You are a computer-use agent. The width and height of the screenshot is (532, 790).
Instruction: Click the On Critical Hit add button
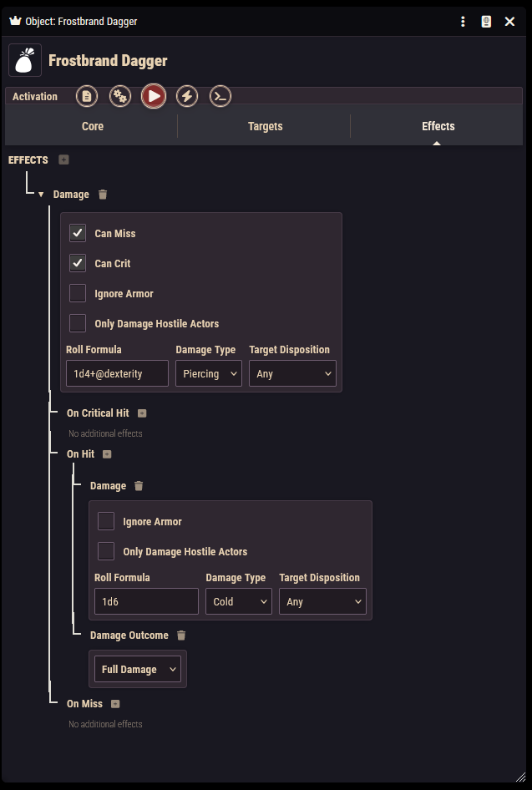point(142,413)
